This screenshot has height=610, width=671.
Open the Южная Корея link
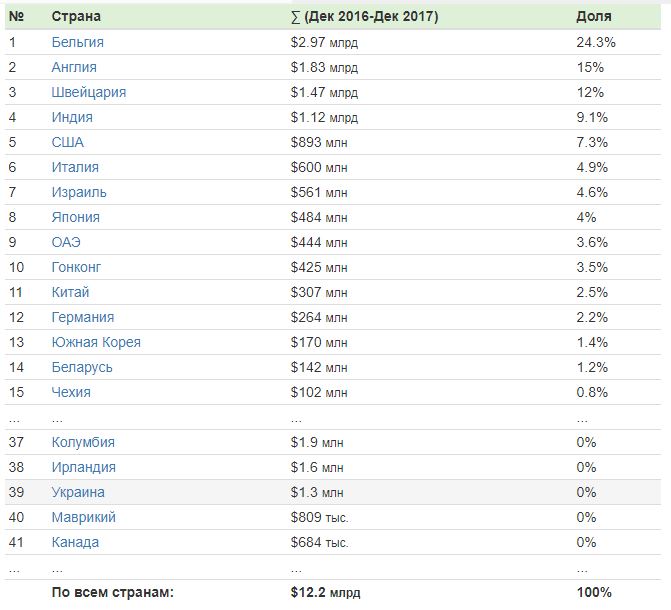[96, 342]
